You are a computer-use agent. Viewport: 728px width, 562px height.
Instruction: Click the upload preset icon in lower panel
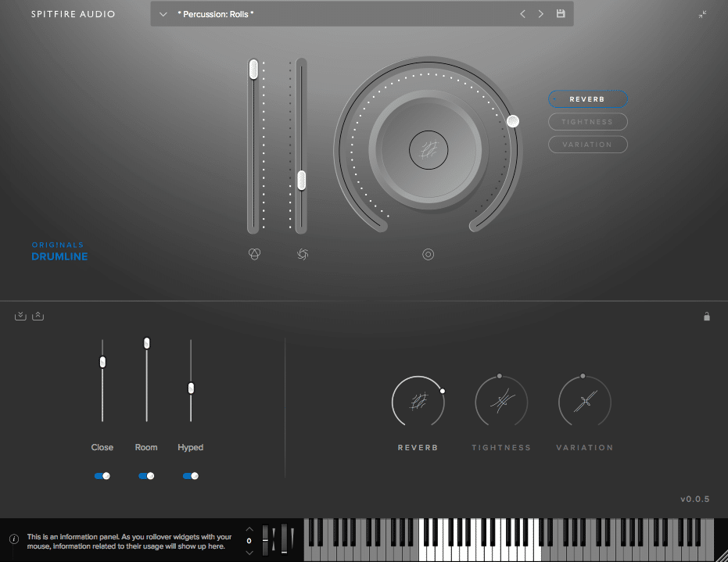pyautogui.click(x=38, y=315)
